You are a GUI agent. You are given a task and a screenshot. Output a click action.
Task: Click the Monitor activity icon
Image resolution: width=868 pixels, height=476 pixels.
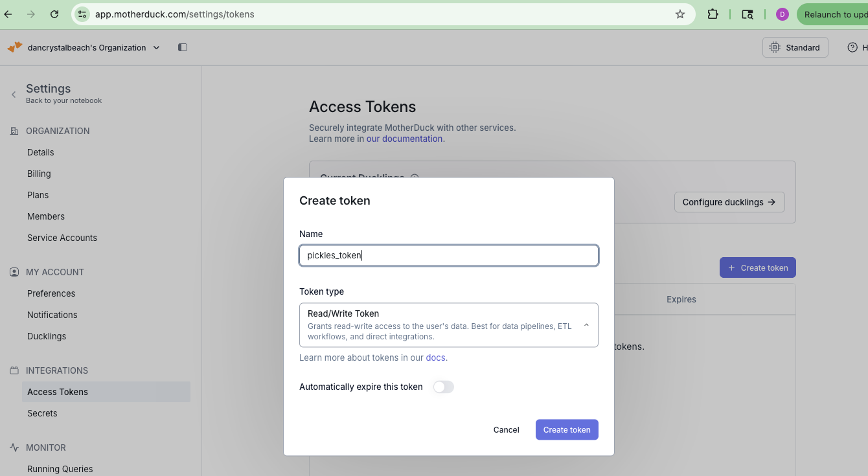[x=14, y=448]
